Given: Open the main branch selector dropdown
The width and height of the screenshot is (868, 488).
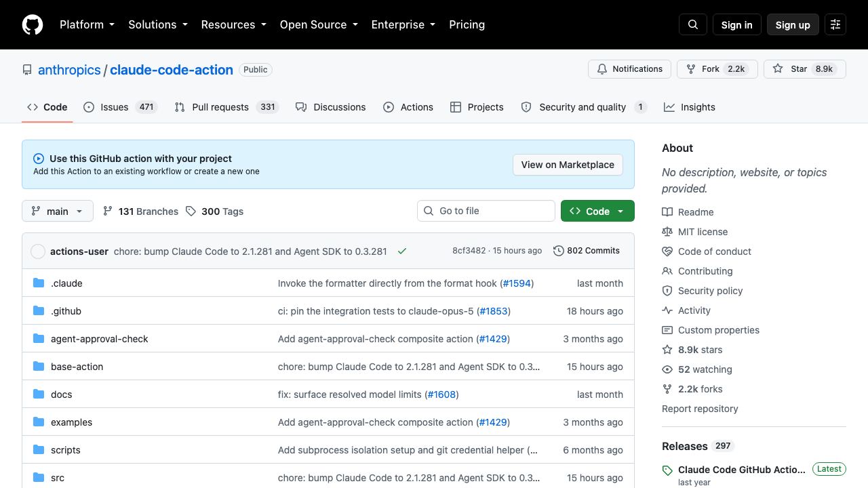Looking at the screenshot, I should tap(58, 211).
